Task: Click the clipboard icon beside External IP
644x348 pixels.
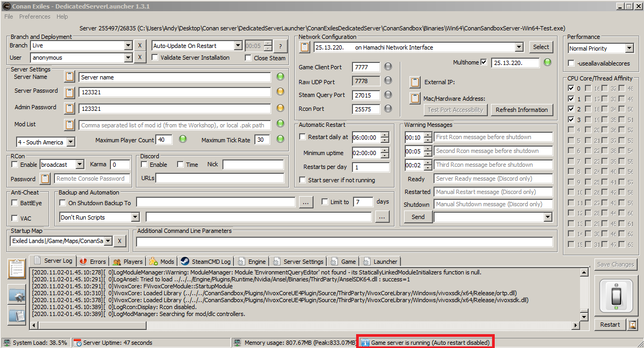Action: 415,82
